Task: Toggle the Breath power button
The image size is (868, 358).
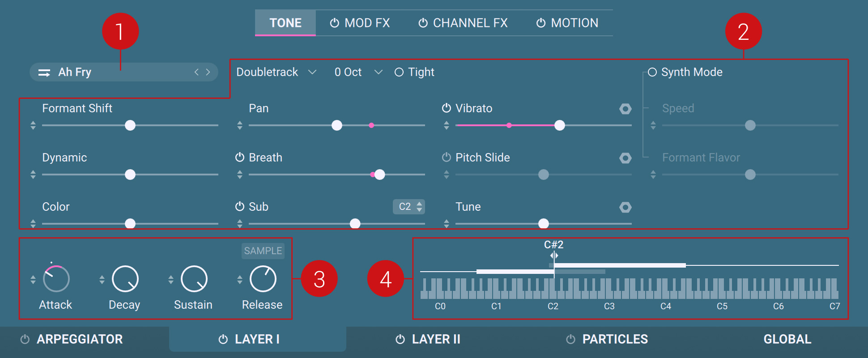Action: tap(240, 158)
